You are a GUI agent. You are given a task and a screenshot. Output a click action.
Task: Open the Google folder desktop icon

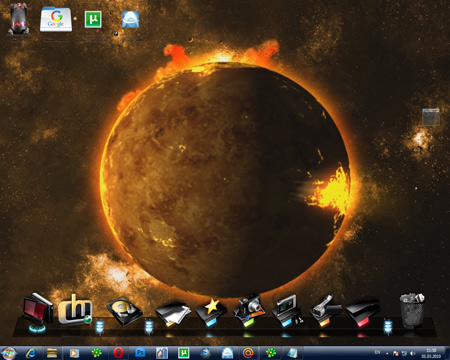56,19
